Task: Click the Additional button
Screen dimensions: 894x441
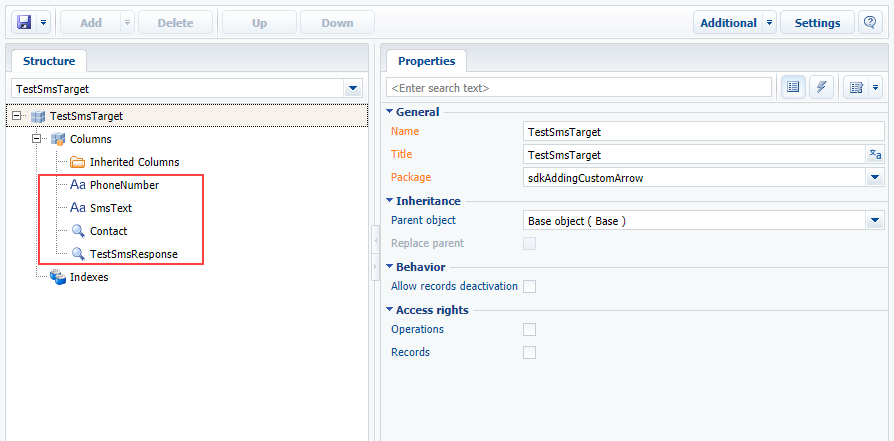Action: point(728,23)
